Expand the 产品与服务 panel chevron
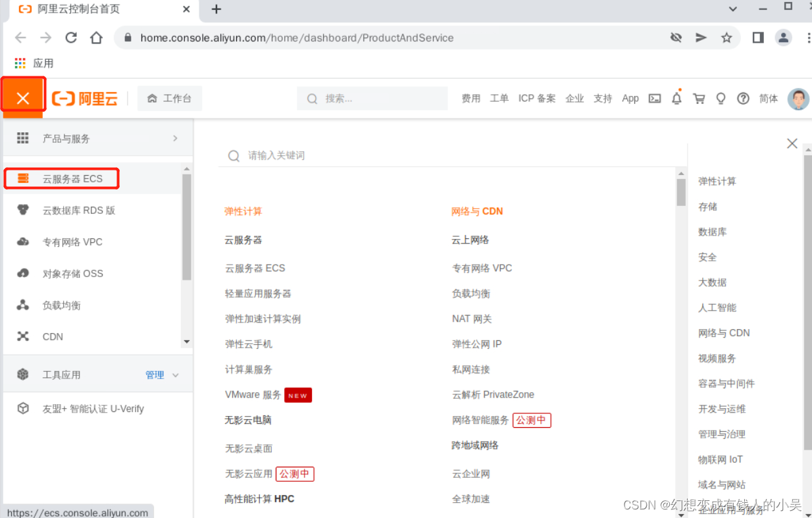Viewport: 812px width, 518px height. click(x=175, y=138)
